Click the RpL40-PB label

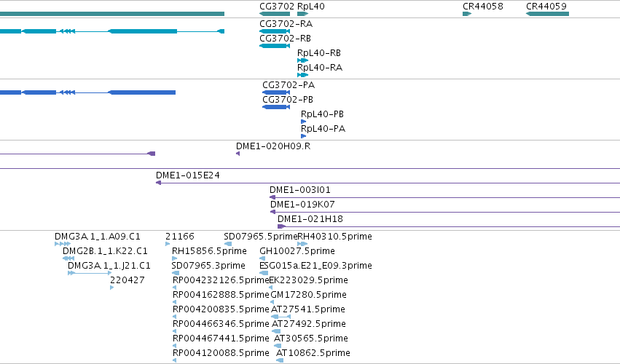pos(322,114)
